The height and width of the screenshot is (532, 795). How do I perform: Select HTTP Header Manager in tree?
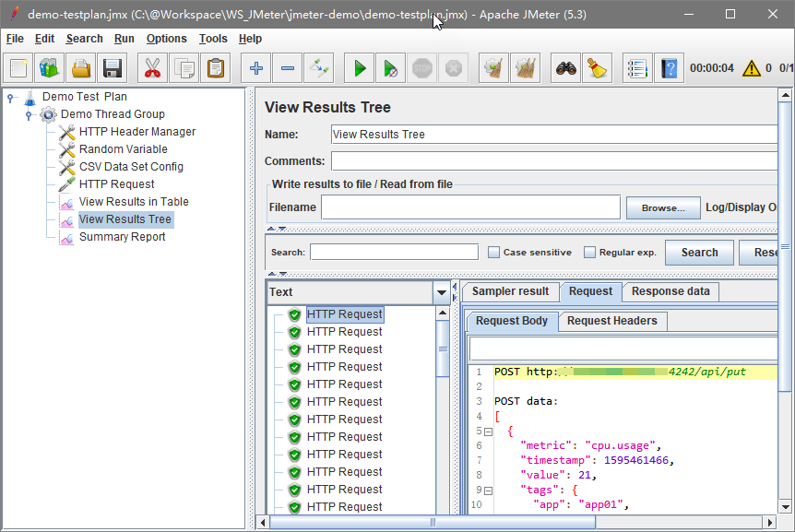pos(136,132)
